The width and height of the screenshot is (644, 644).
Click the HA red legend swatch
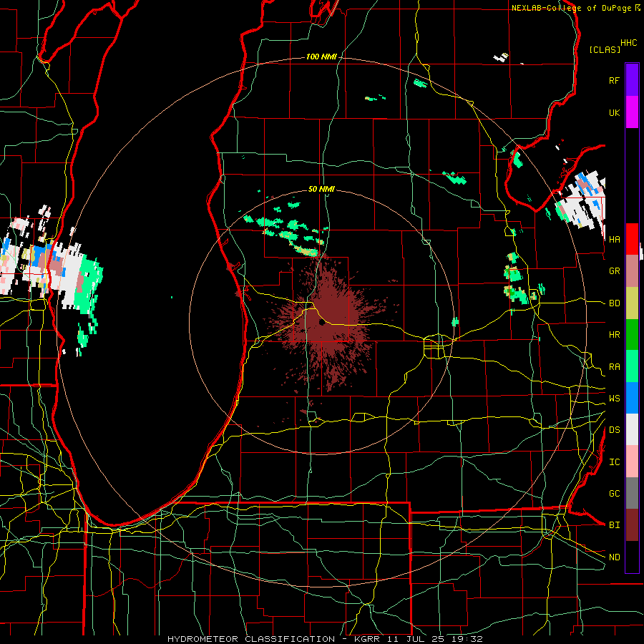click(632, 239)
